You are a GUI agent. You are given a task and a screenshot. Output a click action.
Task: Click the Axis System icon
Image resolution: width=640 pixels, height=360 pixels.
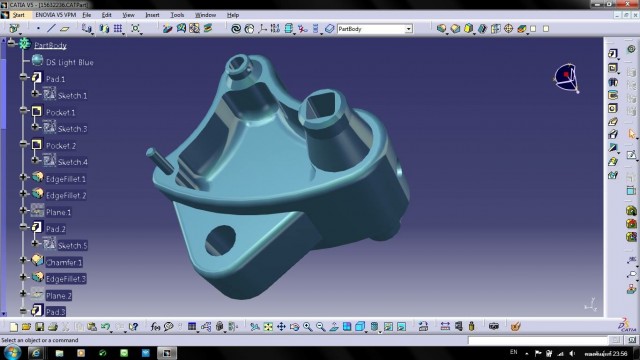[x=262, y=29]
